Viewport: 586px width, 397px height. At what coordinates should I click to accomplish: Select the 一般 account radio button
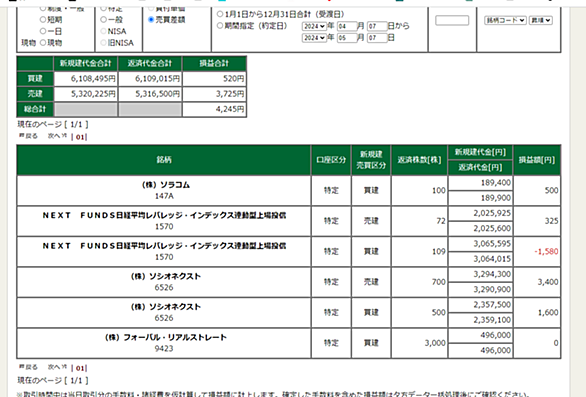104,19
